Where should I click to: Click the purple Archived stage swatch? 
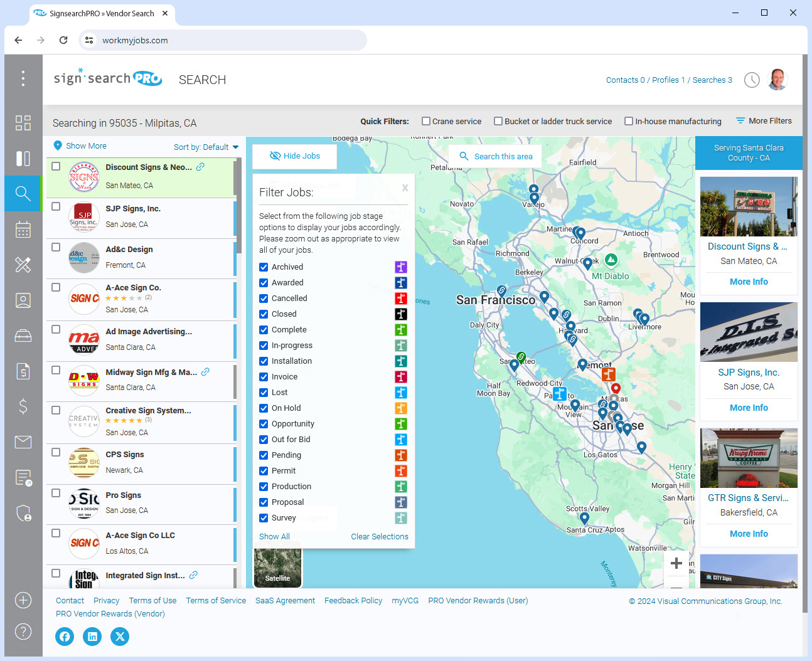point(401,267)
